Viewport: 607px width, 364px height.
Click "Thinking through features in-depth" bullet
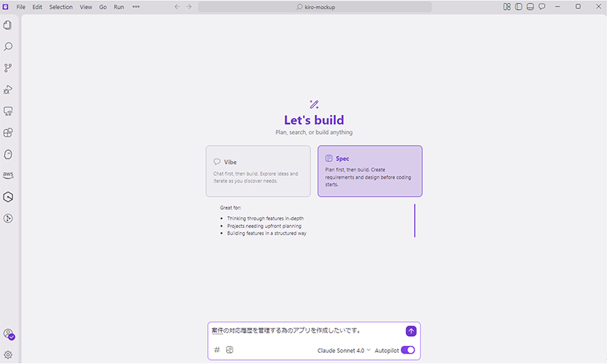(x=265, y=218)
